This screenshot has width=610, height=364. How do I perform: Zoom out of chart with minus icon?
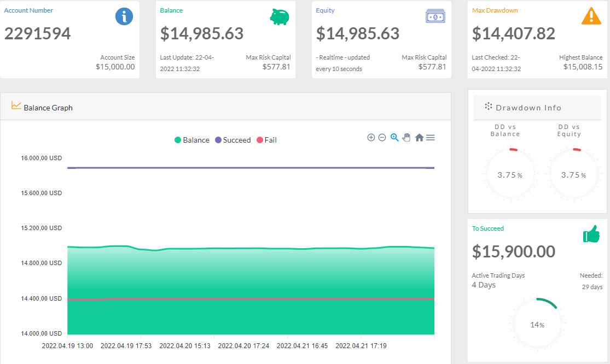point(382,138)
